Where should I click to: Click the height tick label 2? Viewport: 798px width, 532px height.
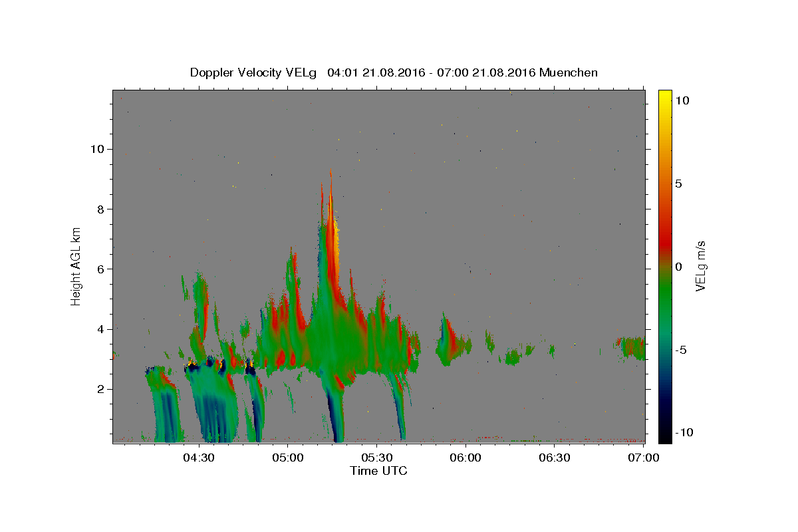[102, 389]
